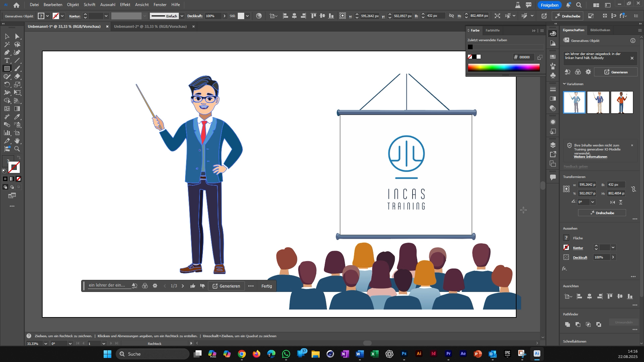Select the Gradient tool
644x362 pixels.
(x=17, y=109)
